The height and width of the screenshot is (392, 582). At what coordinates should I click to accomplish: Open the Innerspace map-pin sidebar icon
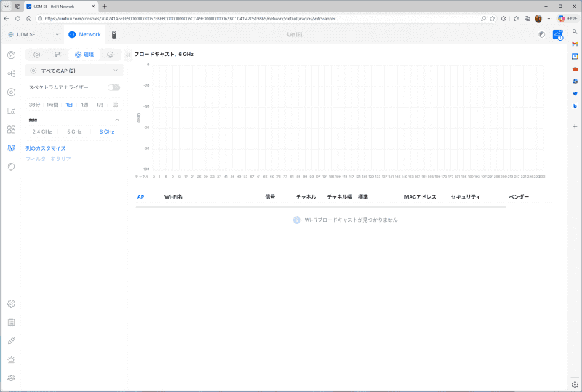(11, 167)
